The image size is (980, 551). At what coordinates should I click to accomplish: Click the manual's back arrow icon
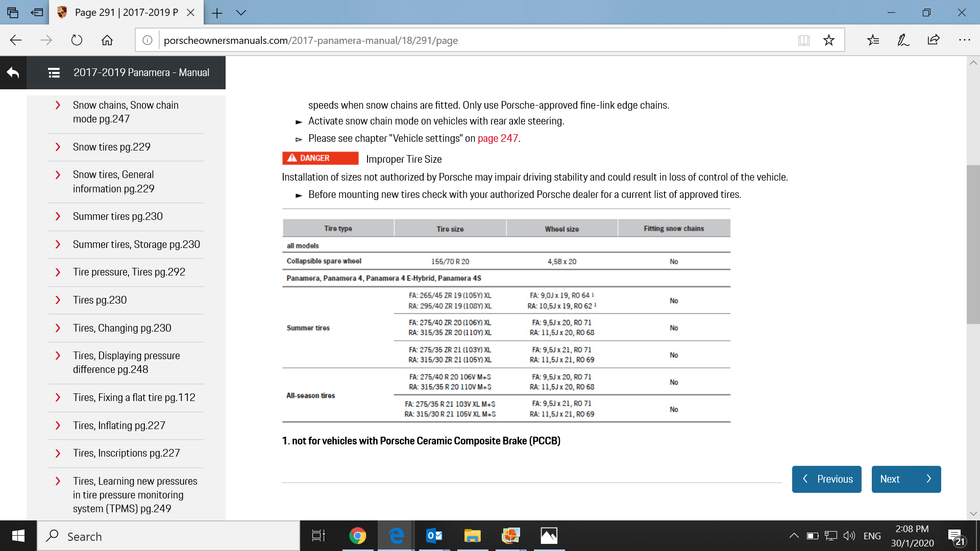13,73
